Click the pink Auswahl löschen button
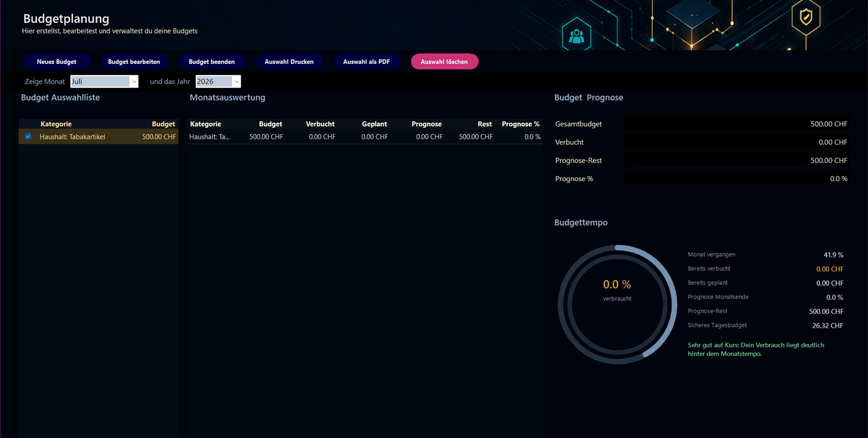This screenshot has height=438, width=868. coord(445,61)
